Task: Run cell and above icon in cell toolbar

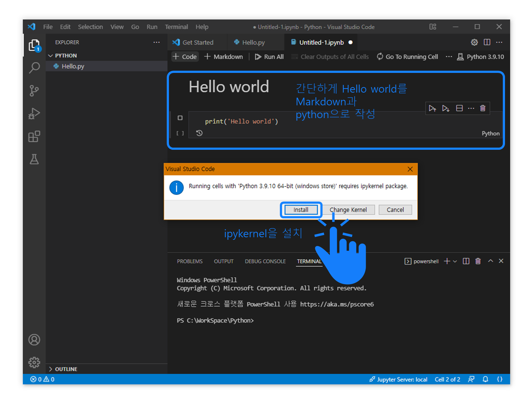Action: point(432,108)
